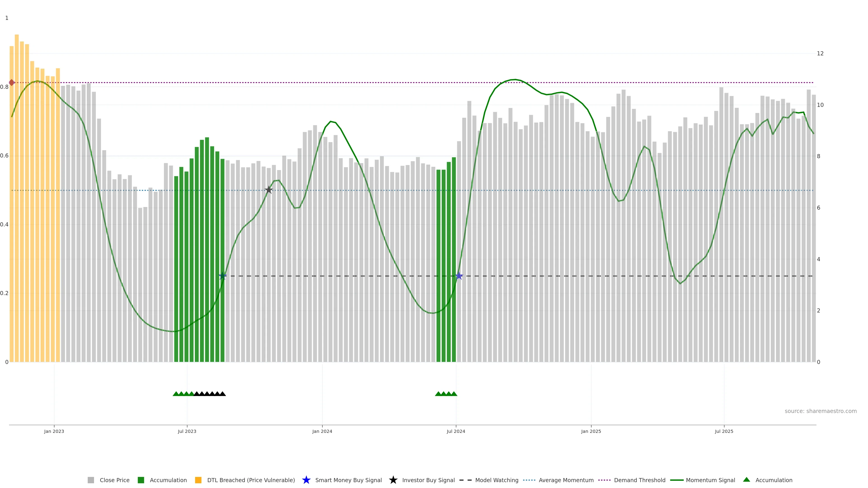Screen dimensions: 868x488
Task: Click the blue star marker near Jul 2024
Action: click(x=459, y=276)
